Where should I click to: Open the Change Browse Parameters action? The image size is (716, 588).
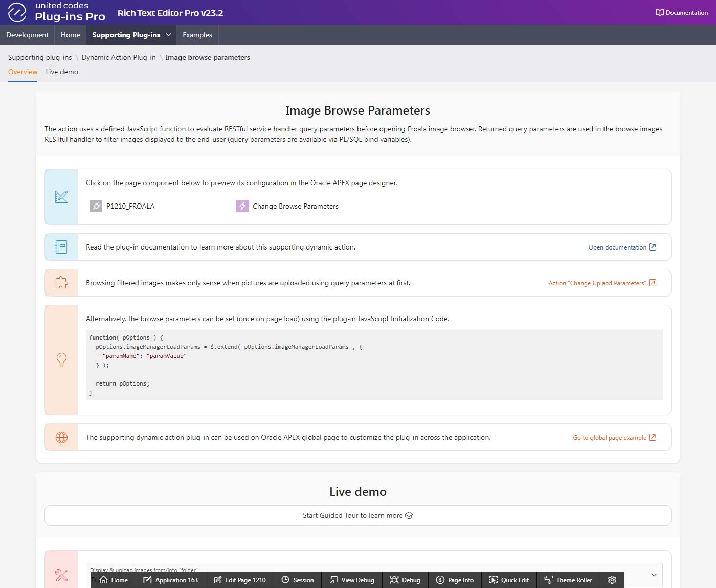point(296,206)
